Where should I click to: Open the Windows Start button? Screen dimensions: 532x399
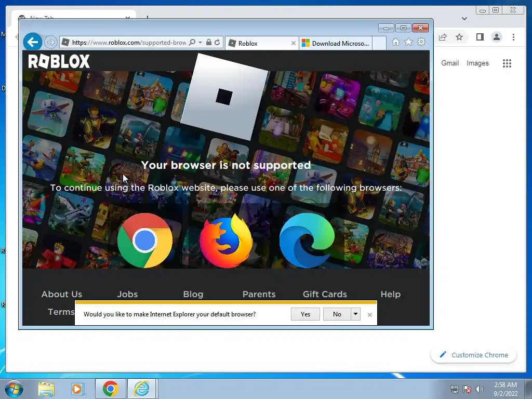(x=14, y=389)
